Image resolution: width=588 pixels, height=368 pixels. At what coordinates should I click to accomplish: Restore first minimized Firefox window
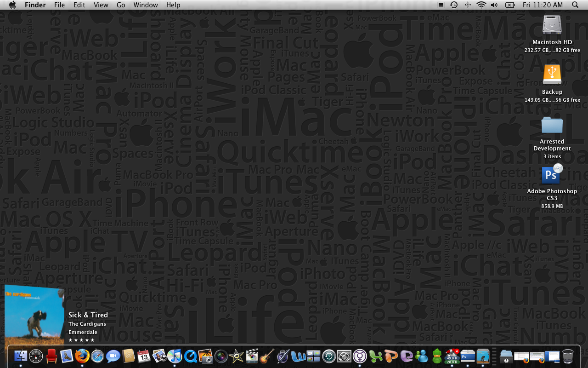[x=522, y=356]
